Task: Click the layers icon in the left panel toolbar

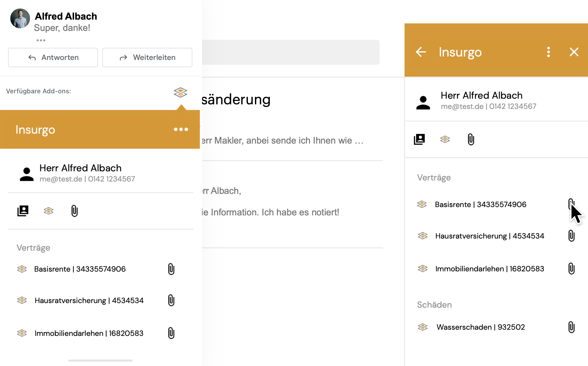Action: [x=49, y=211]
